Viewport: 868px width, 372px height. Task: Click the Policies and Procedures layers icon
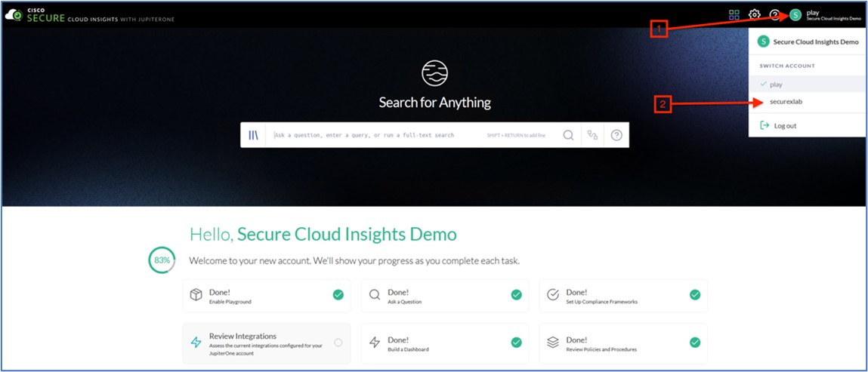(553, 343)
